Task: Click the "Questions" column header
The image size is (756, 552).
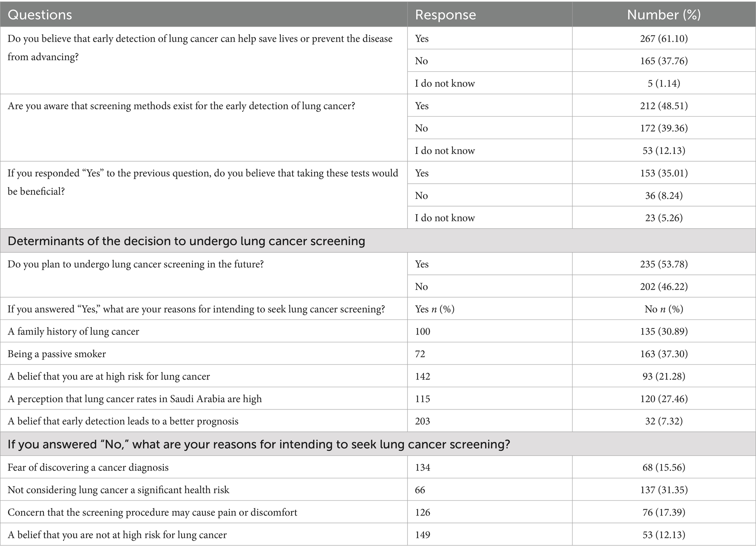Action: [40, 15]
